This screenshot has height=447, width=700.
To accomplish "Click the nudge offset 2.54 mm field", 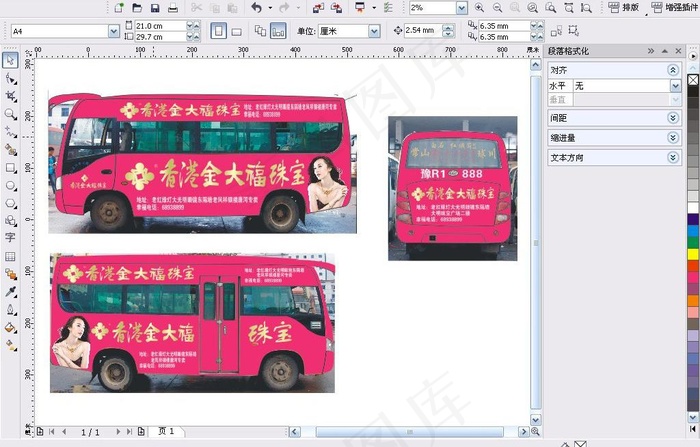I will (423, 31).
